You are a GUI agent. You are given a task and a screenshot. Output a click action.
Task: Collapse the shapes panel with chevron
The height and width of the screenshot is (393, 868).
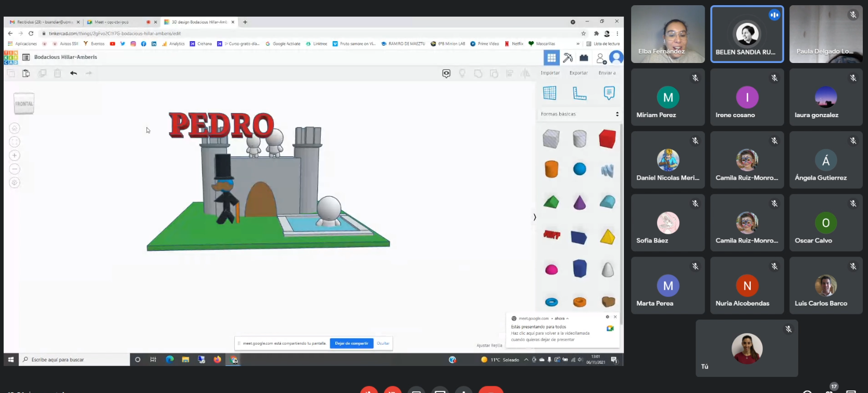point(535,217)
